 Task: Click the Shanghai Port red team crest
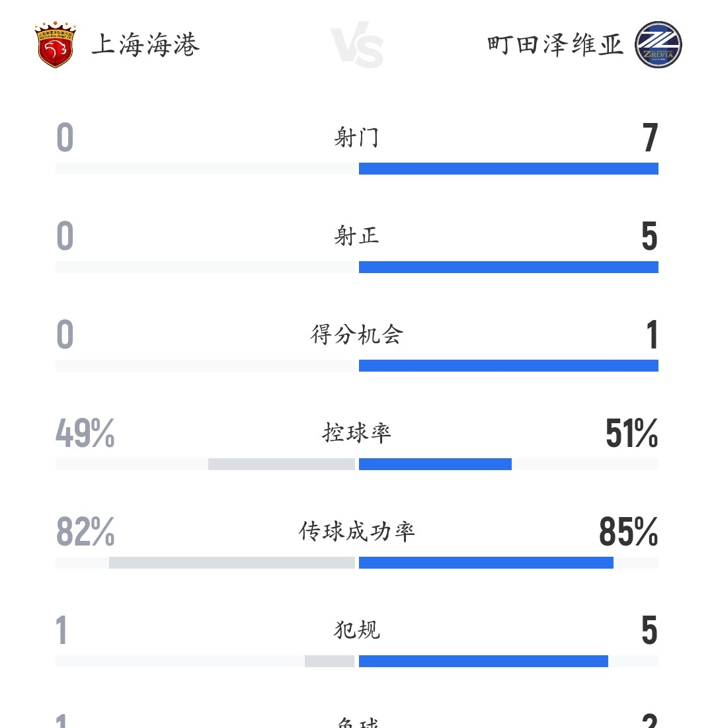(x=55, y=46)
